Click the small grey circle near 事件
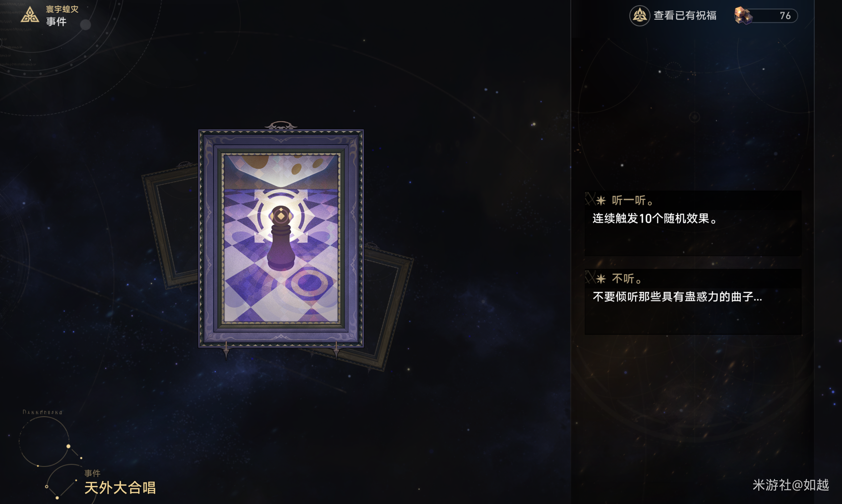 tap(85, 25)
